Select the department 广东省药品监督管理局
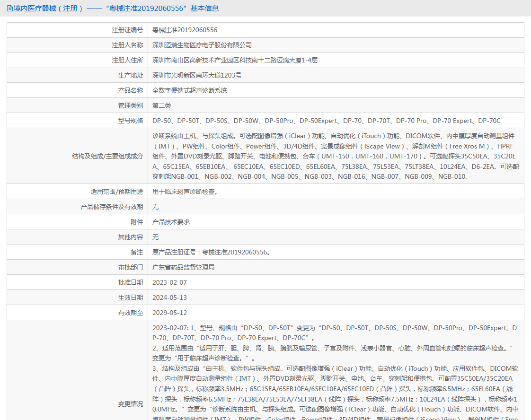The width and height of the screenshot is (531, 420). [x=183, y=267]
